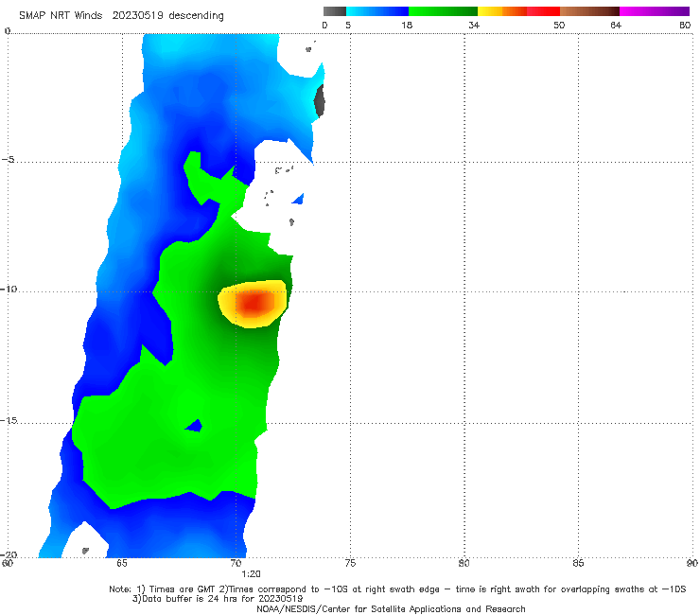
Task: Click the longitude axis label '85'
Action: tap(578, 563)
